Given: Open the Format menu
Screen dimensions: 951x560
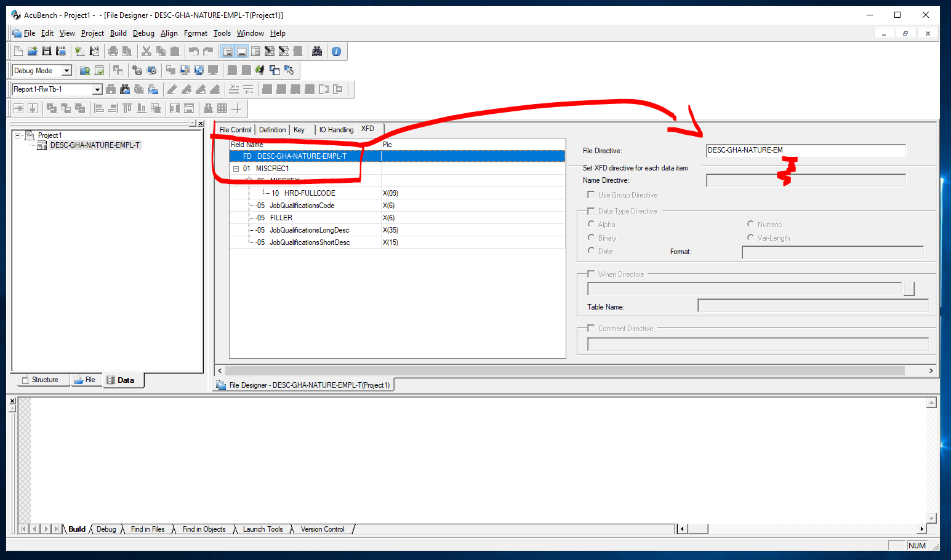Looking at the screenshot, I should [195, 33].
